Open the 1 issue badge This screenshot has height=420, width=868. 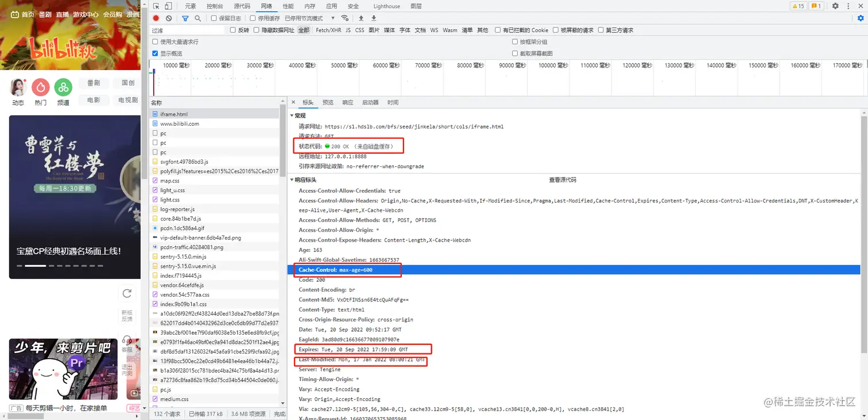(x=817, y=6)
